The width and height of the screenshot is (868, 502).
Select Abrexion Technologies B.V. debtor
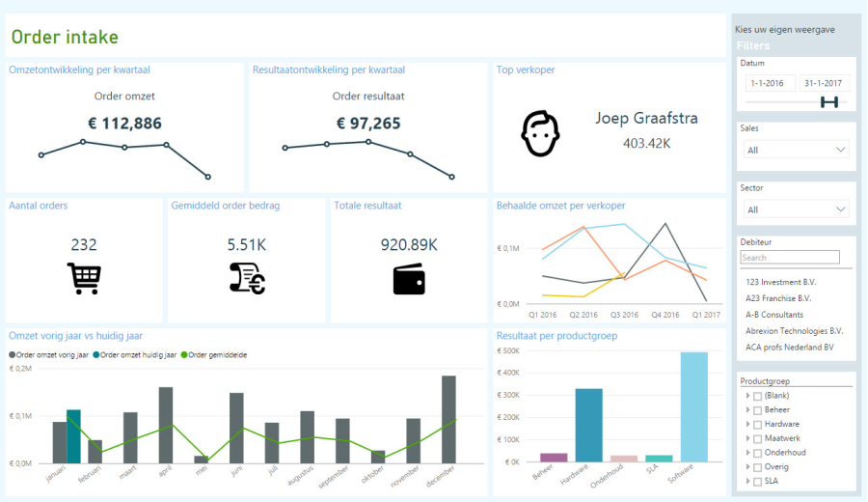(794, 330)
